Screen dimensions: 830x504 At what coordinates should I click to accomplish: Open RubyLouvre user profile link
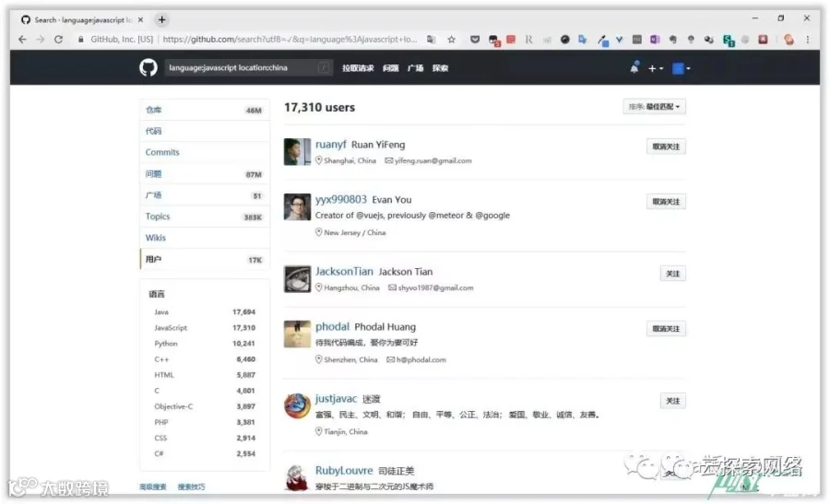coord(344,470)
